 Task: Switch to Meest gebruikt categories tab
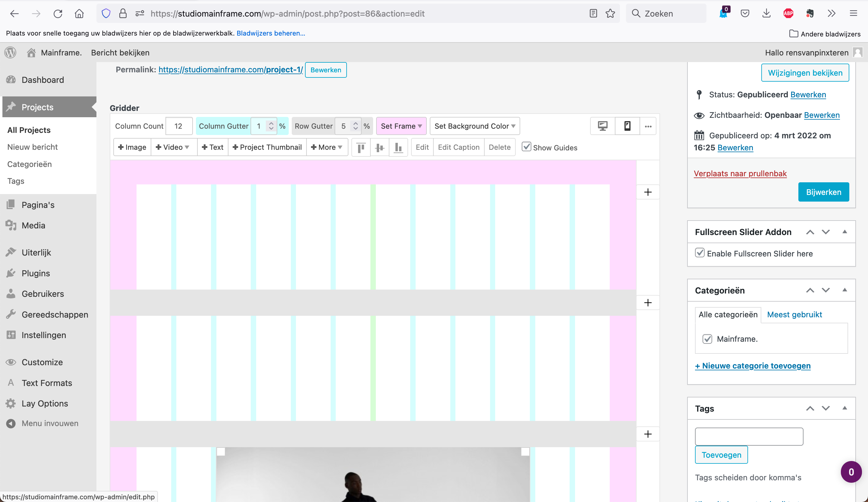pyautogui.click(x=794, y=314)
